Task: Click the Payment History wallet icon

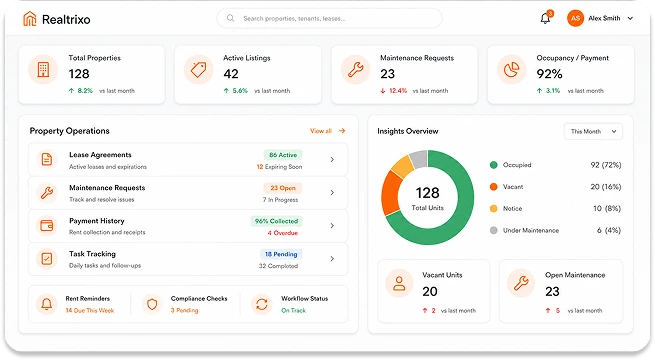Action: point(47,226)
